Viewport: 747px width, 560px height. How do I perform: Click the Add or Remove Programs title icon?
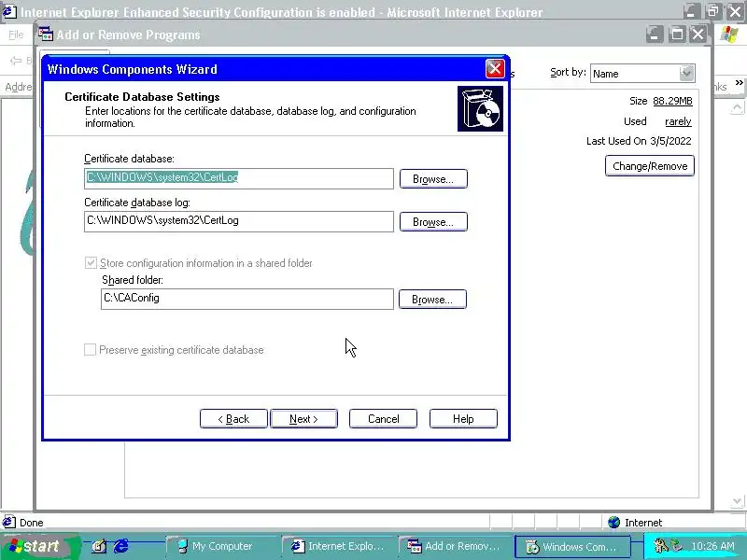tap(46, 35)
